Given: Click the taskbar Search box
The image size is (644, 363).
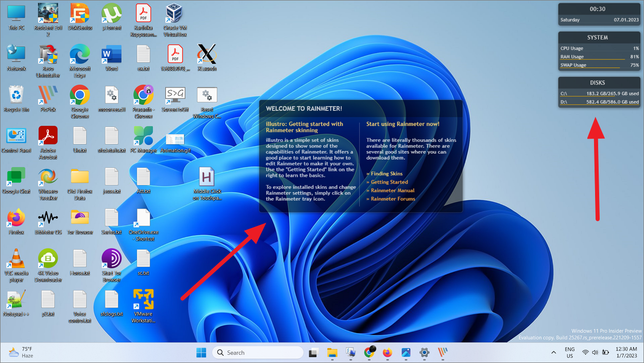Looking at the screenshot, I should click(x=258, y=353).
